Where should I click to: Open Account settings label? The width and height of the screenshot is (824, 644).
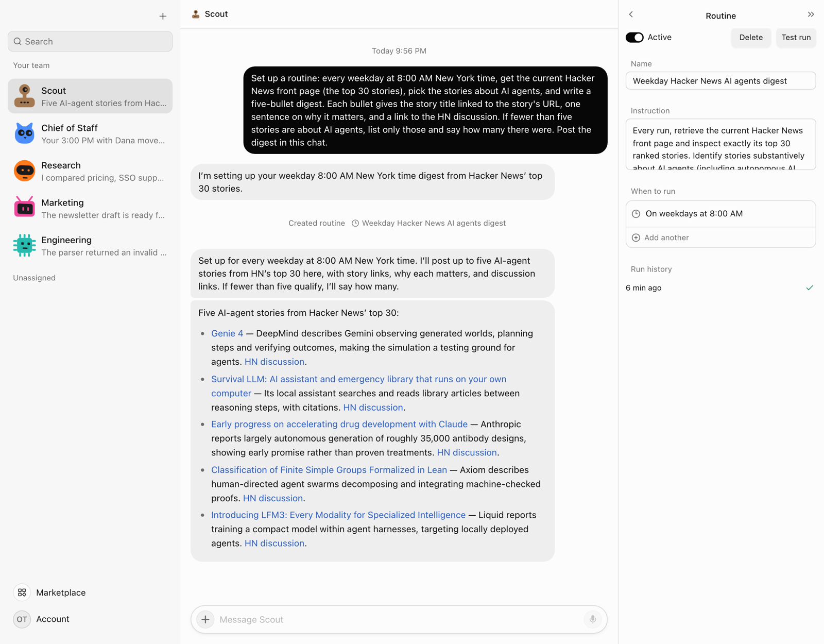coord(53,619)
